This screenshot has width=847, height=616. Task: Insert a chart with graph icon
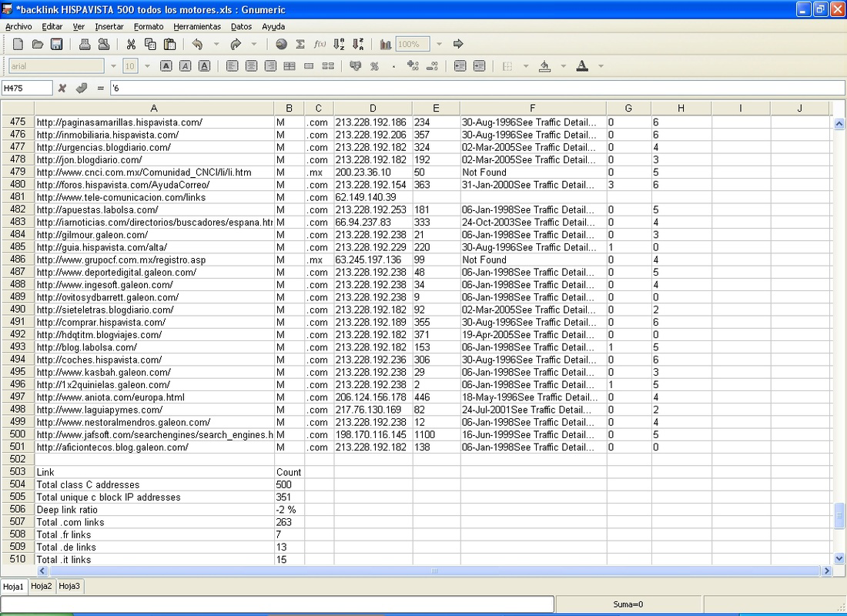[385, 45]
